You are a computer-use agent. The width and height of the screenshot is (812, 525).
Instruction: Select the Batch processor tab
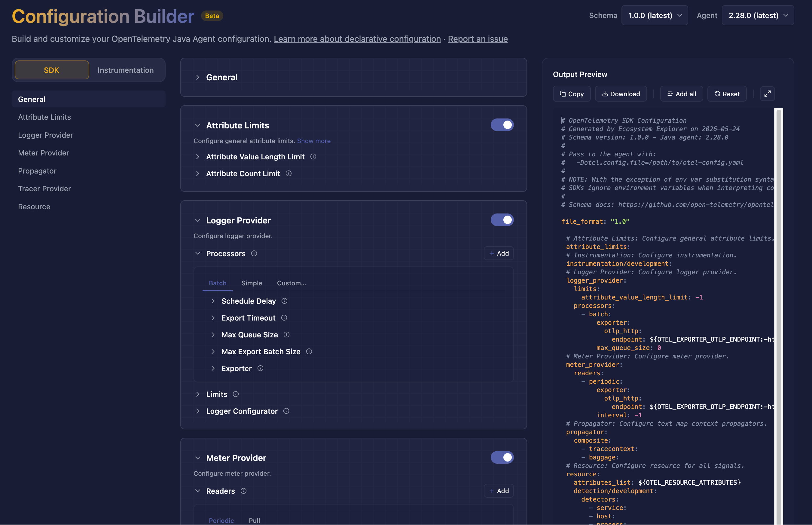tap(217, 283)
